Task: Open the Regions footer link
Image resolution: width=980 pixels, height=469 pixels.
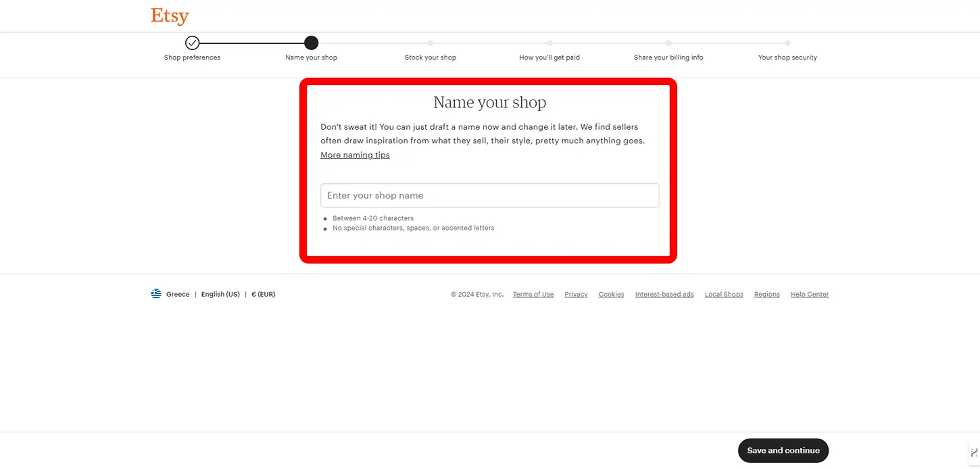Action: pos(767,295)
